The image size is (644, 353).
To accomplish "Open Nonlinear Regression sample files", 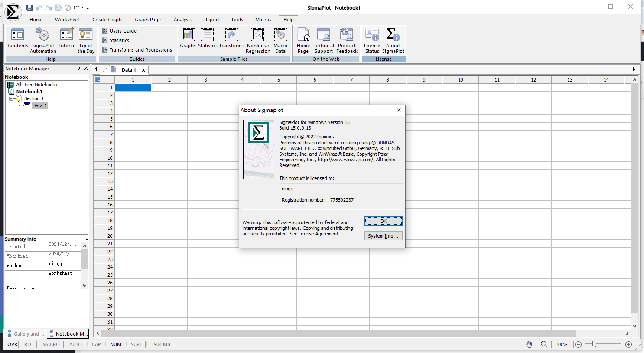I will [x=258, y=40].
